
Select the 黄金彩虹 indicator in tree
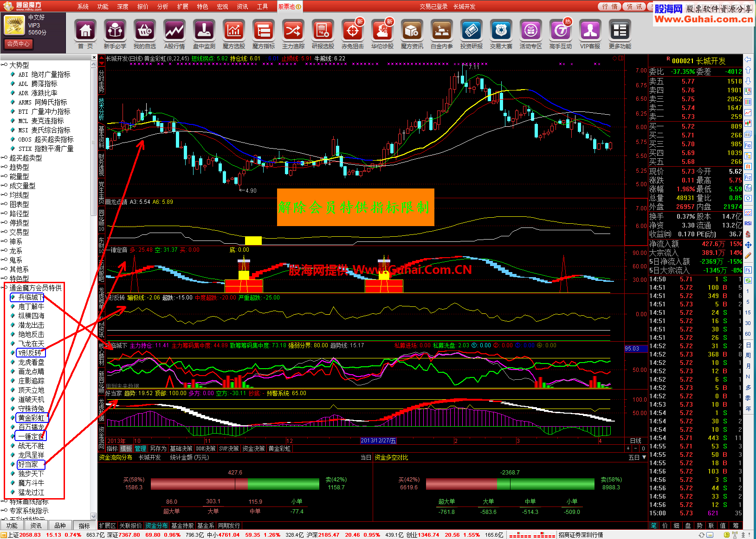click(x=31, y=418)
